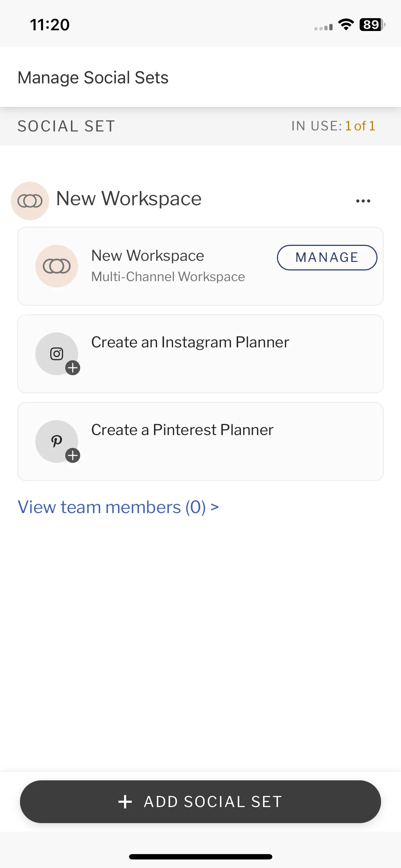Select Create an Instagram Planner
Screen dimensions: 401x868
[200, 354]
